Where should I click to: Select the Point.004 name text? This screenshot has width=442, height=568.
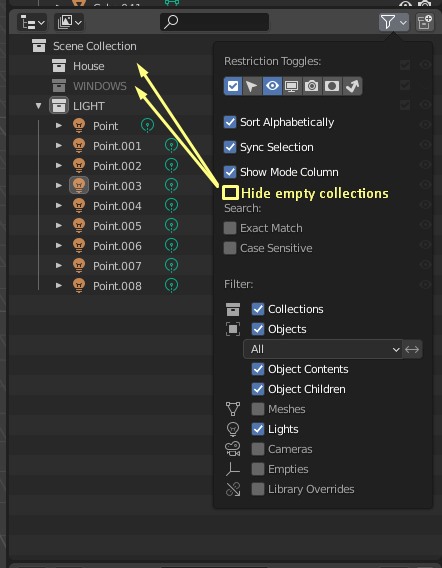coord(117,206)
